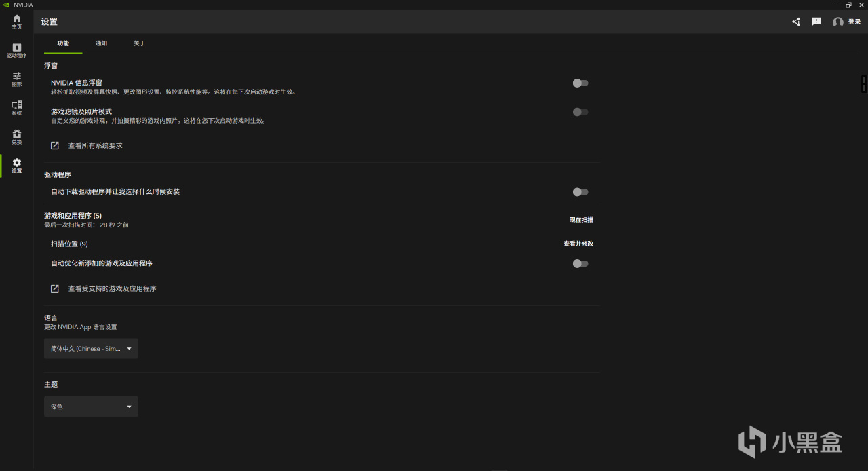Screen dimensions: 868x471
Task: Open the 深色 theme dropdown
Action: [x=91, y=407]
